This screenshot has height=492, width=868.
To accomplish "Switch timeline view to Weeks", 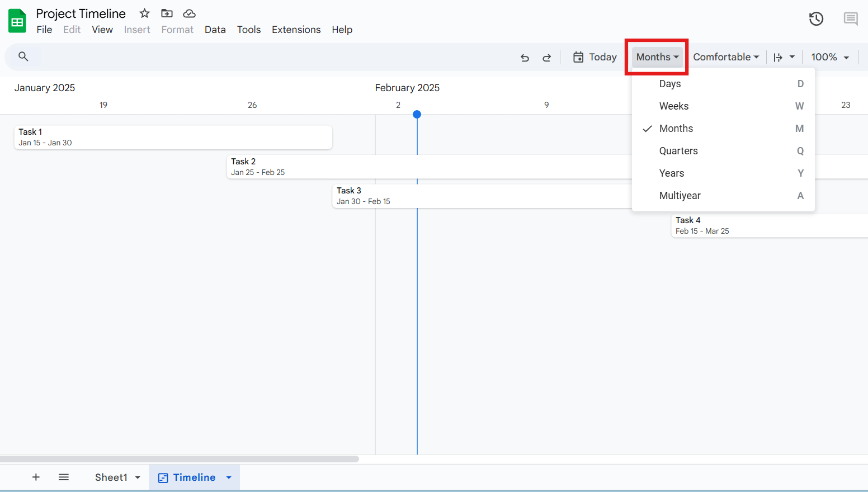I will 673,106.
